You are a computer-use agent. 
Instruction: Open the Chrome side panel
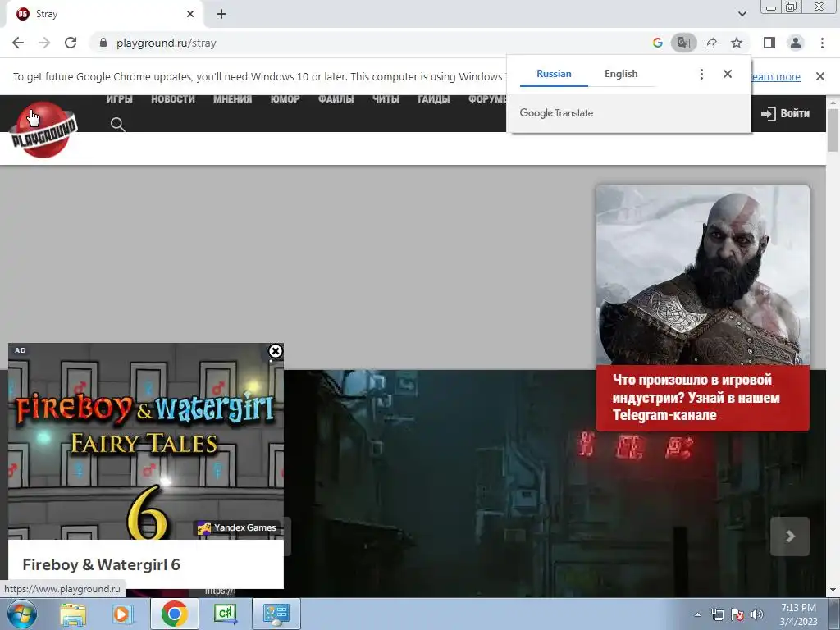tap(769, 43)
